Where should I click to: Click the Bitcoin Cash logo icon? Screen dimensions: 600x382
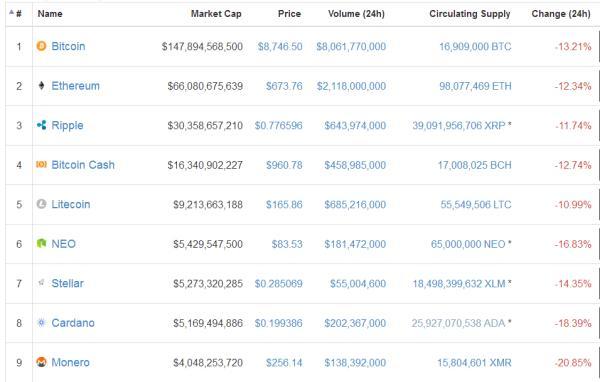point(41,165)
